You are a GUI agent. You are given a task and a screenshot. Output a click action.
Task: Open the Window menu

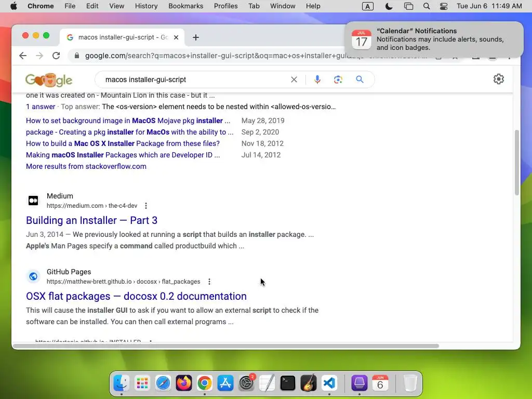tap(283, 6)
